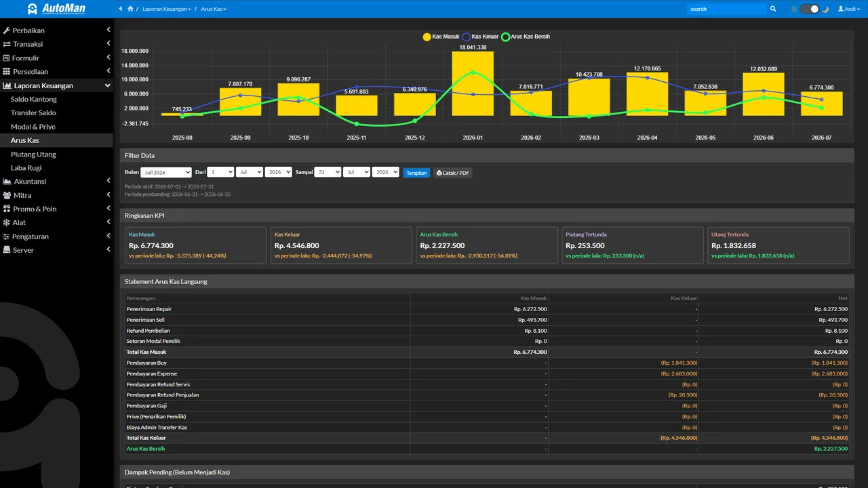This screenshot has height=488, width=868.
Task: Open Laporan Keuangan breadcrumb dropdown
Action: 167,9
